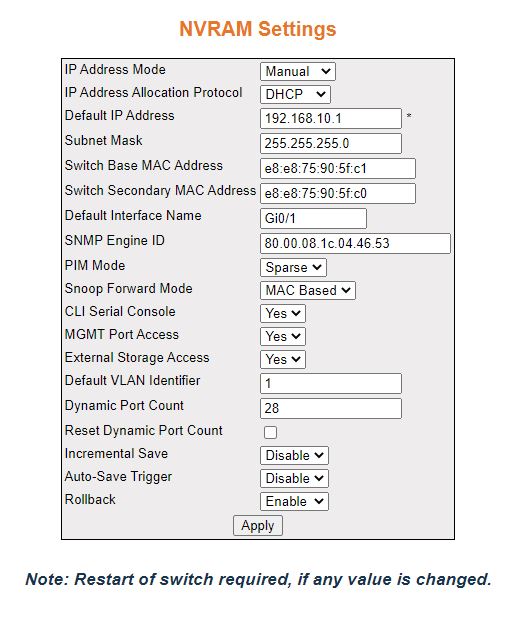Focus the Subnet Mask input field
Screen dimensions: 518x631
(x=330, y=143)
